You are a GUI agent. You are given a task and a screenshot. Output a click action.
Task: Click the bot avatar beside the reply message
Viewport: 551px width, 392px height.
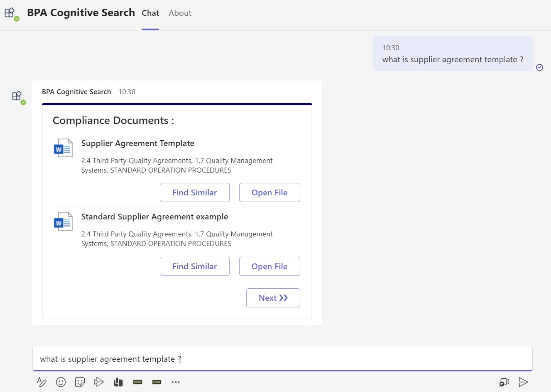coord(17,96)
